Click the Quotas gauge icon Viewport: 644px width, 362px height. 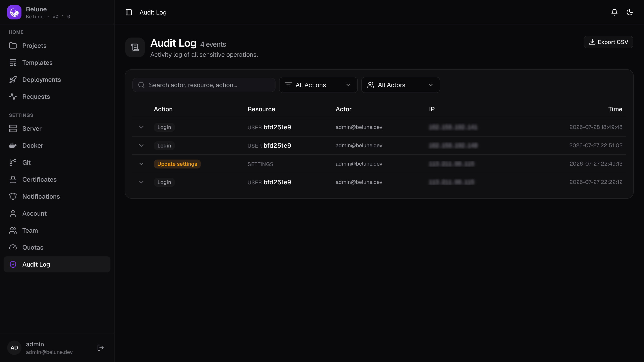click(13, 247)
